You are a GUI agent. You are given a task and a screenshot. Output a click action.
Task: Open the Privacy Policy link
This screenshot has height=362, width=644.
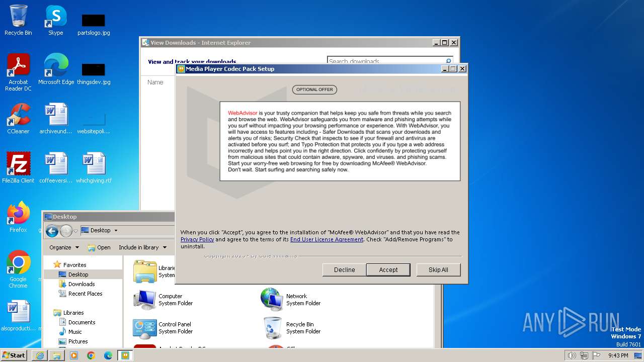(197, 239)
